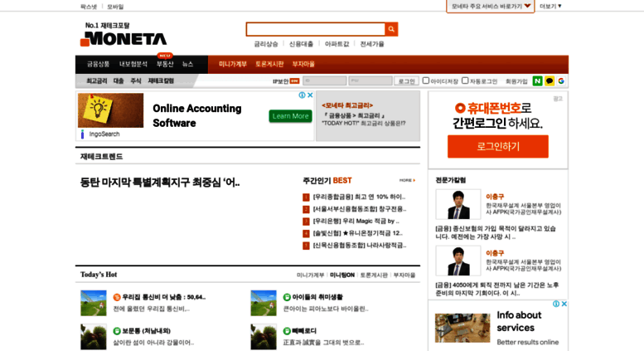Click rank 2 badge beside 서울서부신용협동조합
Viewport: 644px width, 351px height.
pyautogui.click(x=306, y=209)
